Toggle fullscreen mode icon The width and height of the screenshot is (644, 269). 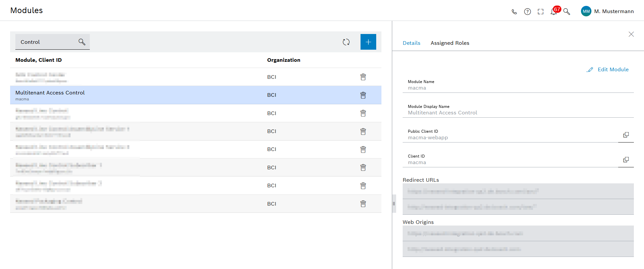pos(540,12)
